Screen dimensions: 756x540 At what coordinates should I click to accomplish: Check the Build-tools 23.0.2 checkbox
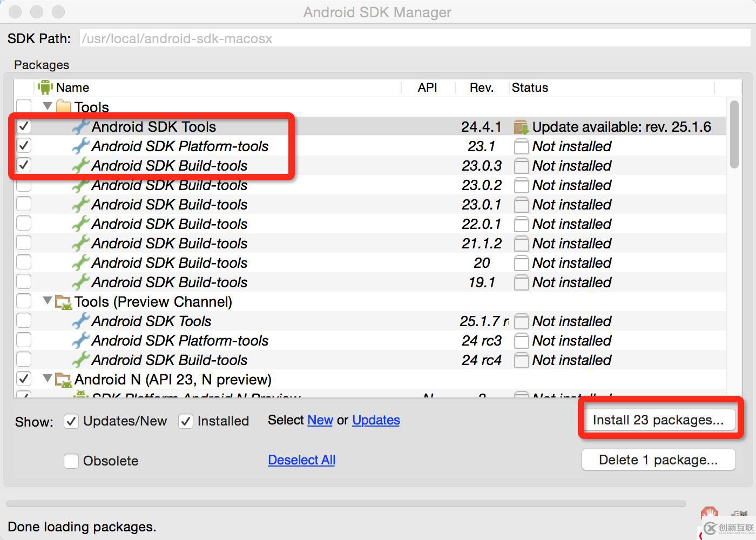coord(24,186)
